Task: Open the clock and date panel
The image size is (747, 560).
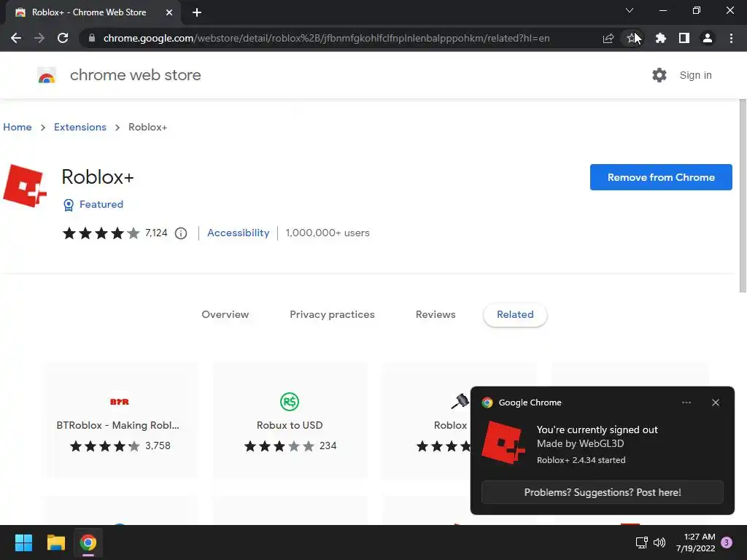Action: coord(695,542)
